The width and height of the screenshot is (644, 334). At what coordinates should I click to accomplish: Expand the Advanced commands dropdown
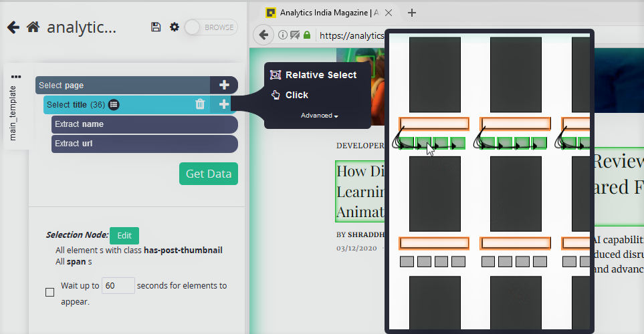point(319,116)
